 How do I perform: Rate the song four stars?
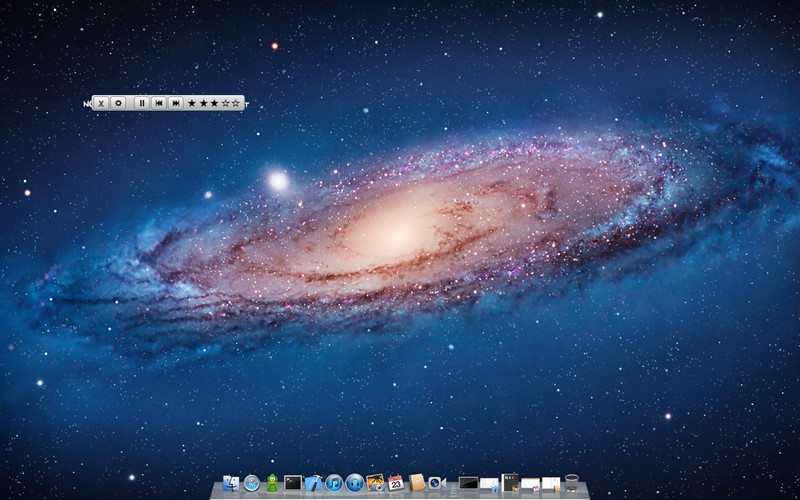click(x=225, y=103)
